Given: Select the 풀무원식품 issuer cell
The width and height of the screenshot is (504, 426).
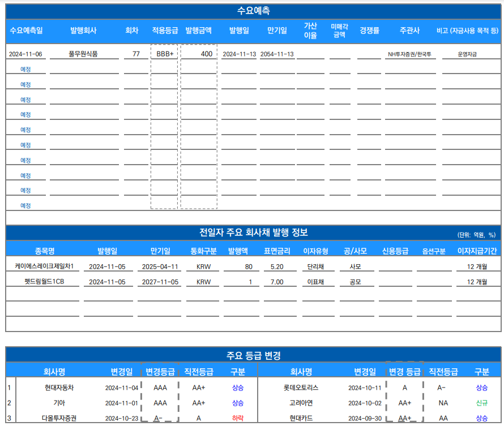Looking at the screenshot, I should coord(83,54).
